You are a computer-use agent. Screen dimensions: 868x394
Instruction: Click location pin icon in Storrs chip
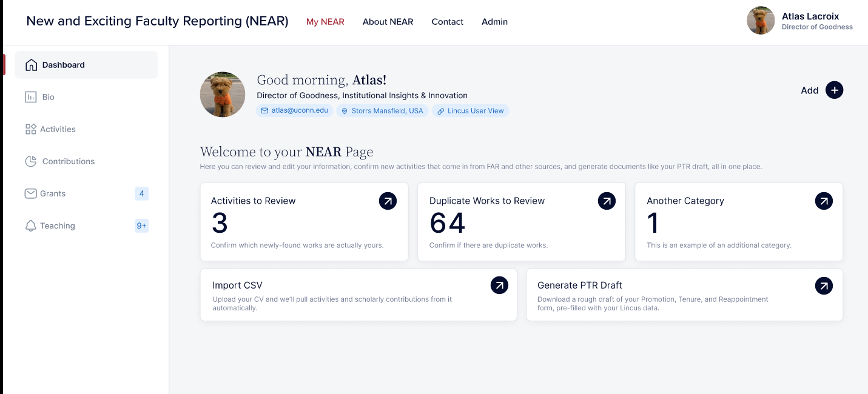coord(345,111)
